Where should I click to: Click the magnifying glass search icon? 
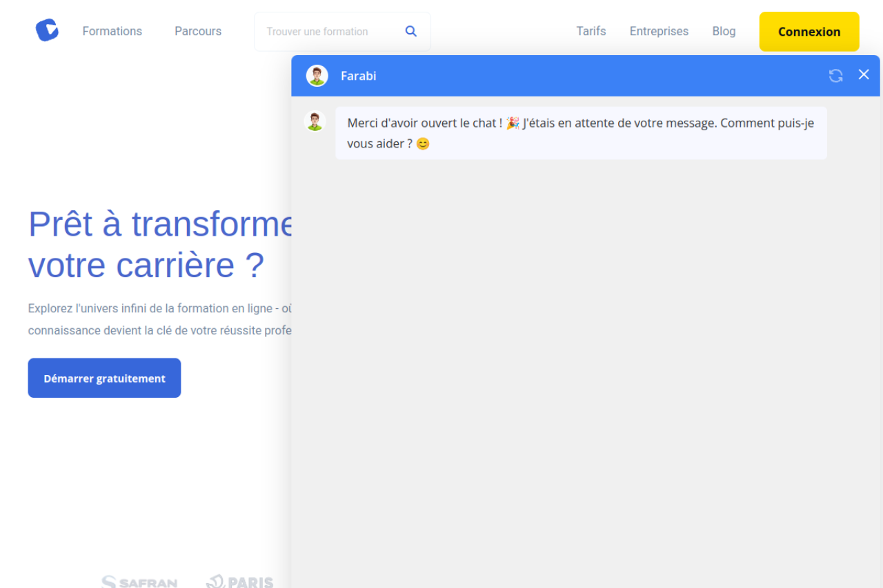(411, 31)
